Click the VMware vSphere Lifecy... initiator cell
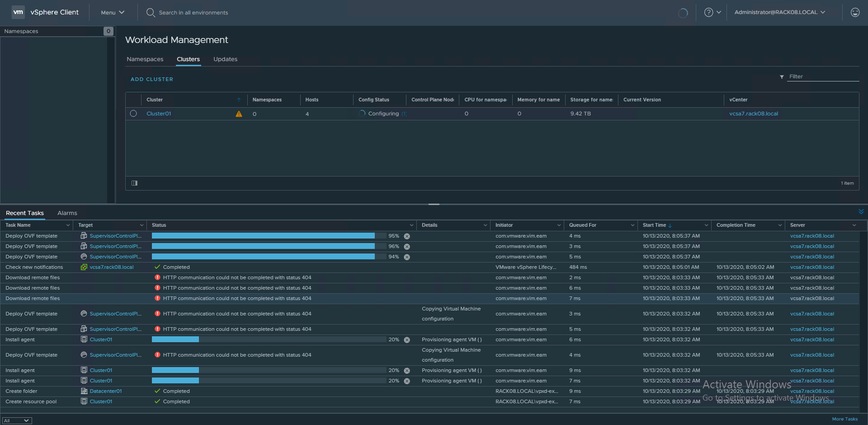Screen dimensions: 868x425 (526, 267)
